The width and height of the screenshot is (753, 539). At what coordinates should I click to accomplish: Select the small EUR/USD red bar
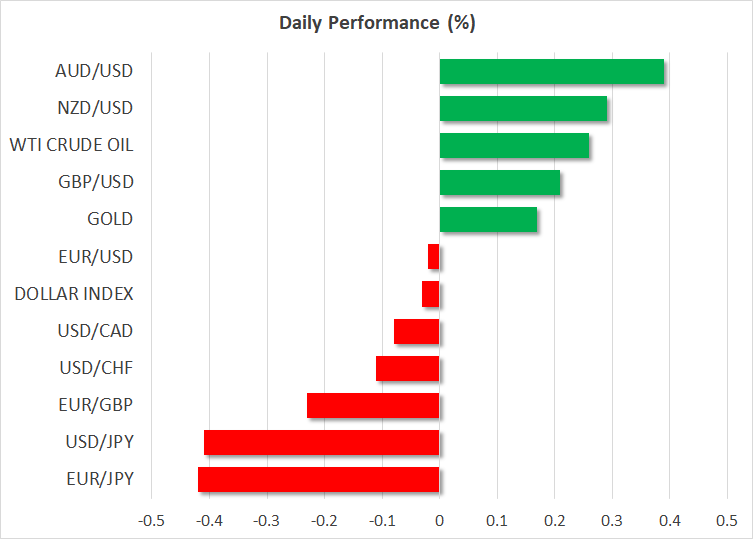(x=434, y=257)
